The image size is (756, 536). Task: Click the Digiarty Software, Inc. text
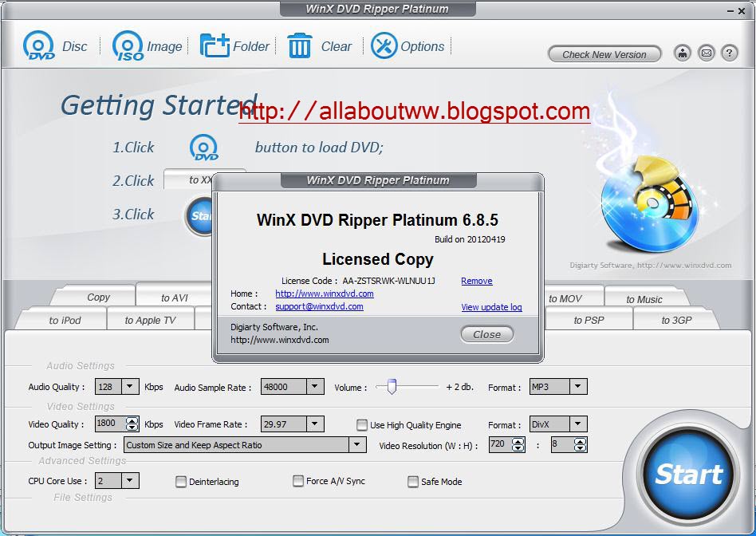(274, 327)
